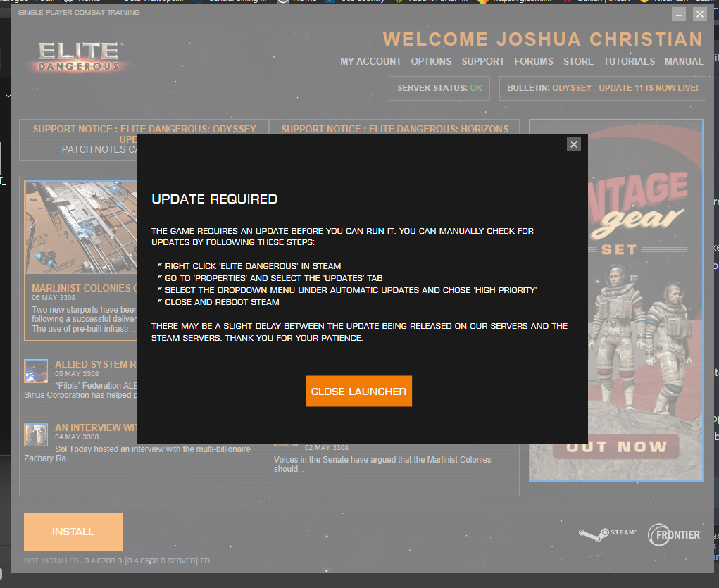The width and height of the screenshot is (719, 588).
Task: Open the Forums link
Action: [x=534, y=61]
